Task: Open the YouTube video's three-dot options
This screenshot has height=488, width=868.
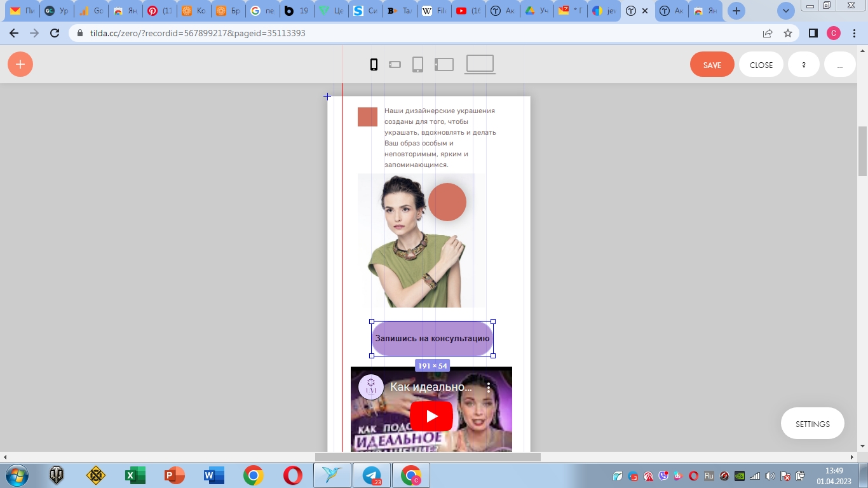Action: pyautogui.click(x=489, y=387)
